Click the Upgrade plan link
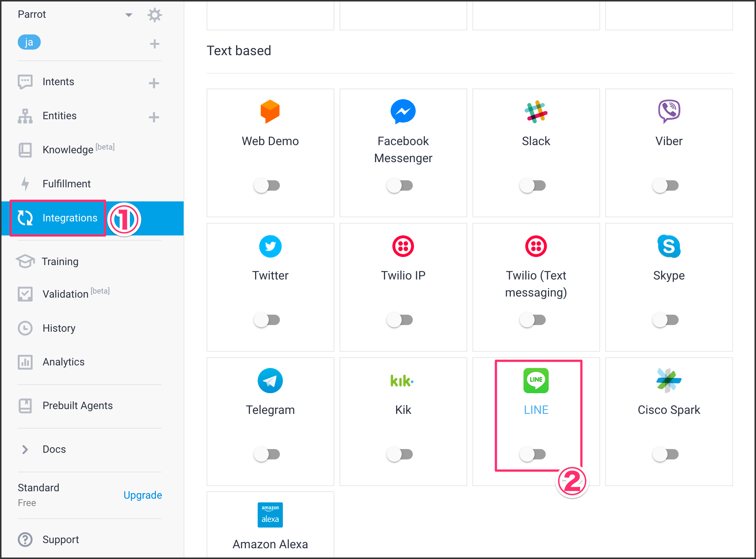This screenshot has width=756, height=559. 143,495
